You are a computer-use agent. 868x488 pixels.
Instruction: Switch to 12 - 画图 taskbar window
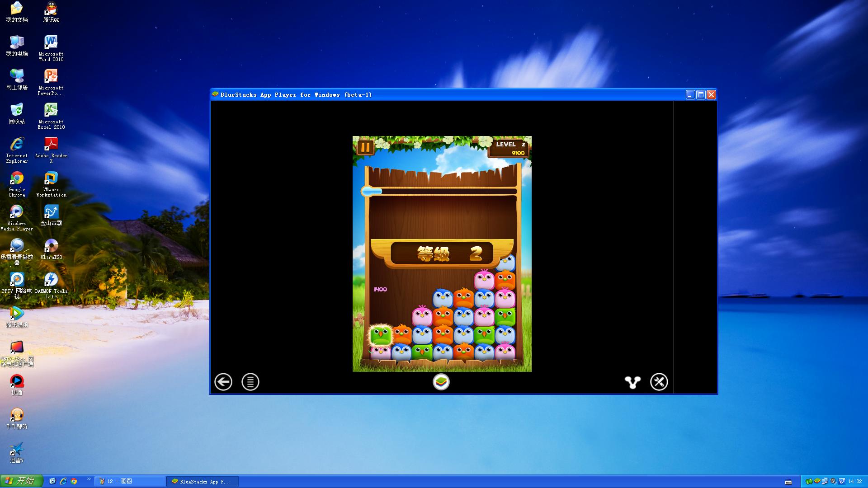130,481
